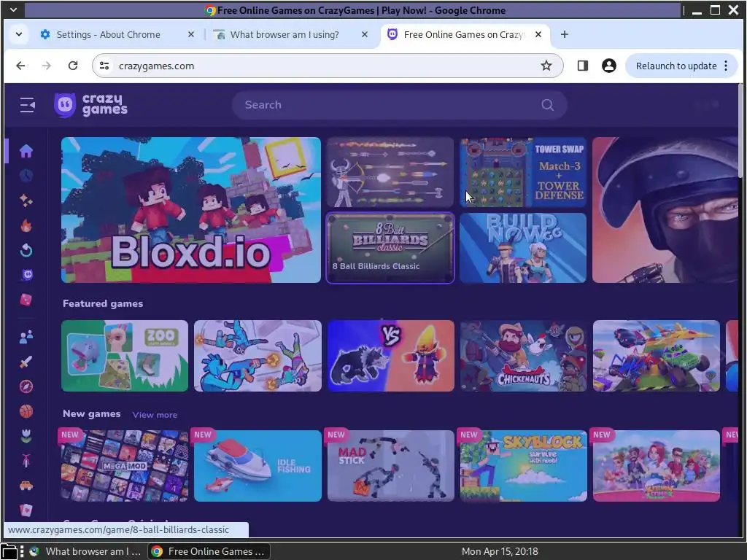This screenshot has height=560, width=747.
Task: Select the Free Online Games on CrazyGames tab
Action: coord(463,34)
